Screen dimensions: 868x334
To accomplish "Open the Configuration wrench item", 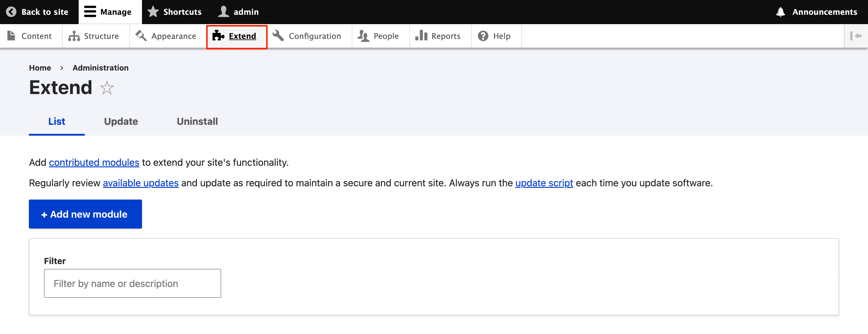I will click(307, 36).
